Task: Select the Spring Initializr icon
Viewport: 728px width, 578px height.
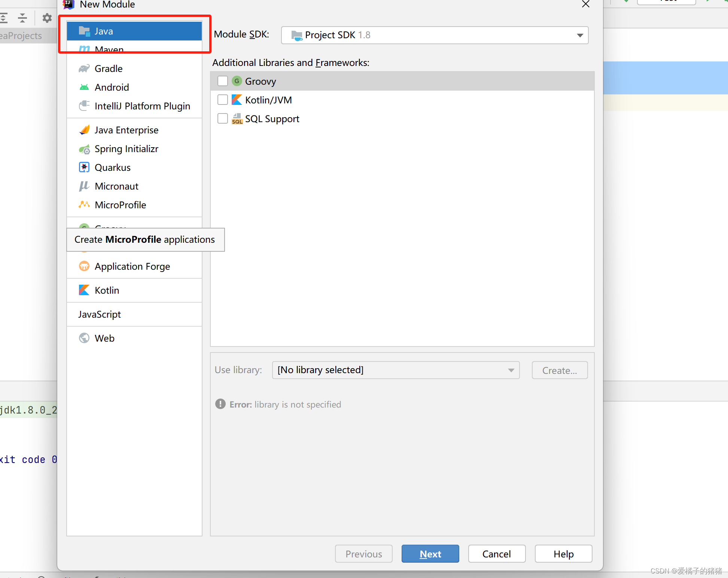Action: pos(84,149)
